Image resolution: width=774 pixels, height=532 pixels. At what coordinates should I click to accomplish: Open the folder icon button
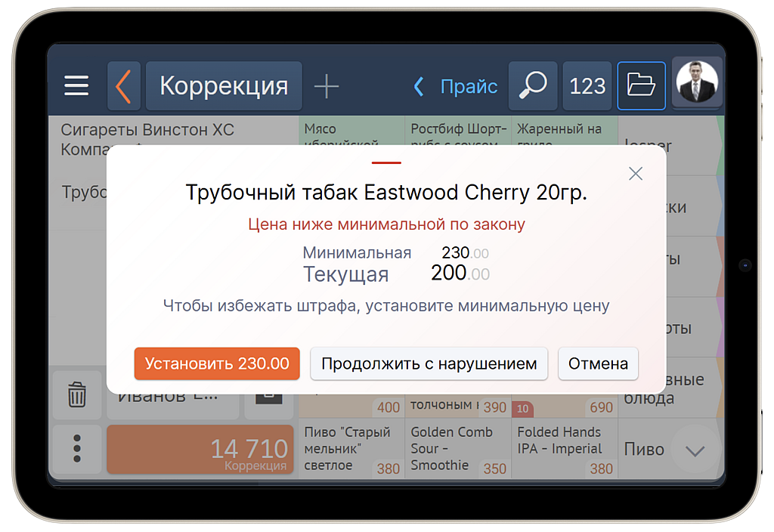click(x=641, y=86)
